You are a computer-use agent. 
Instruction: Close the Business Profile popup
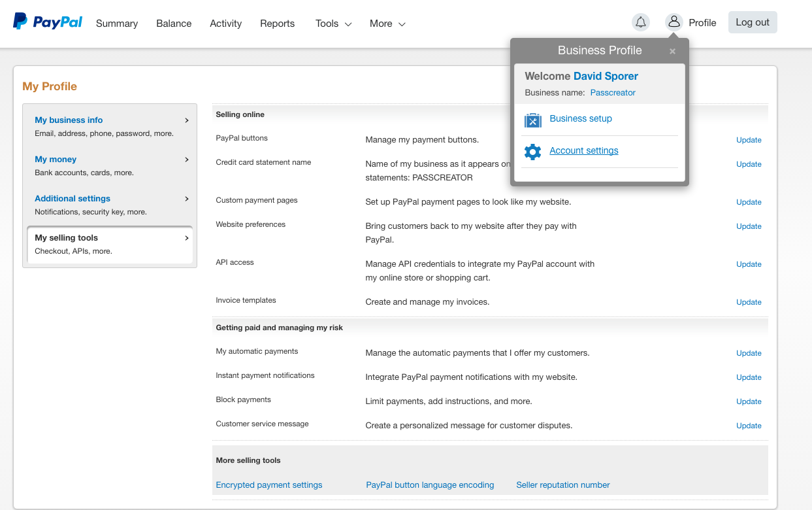click(672, 51)
